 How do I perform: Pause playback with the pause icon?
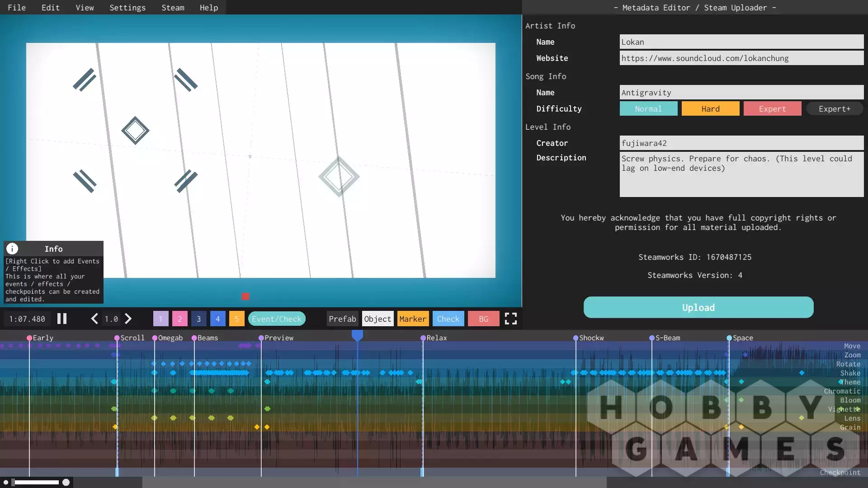62,319
